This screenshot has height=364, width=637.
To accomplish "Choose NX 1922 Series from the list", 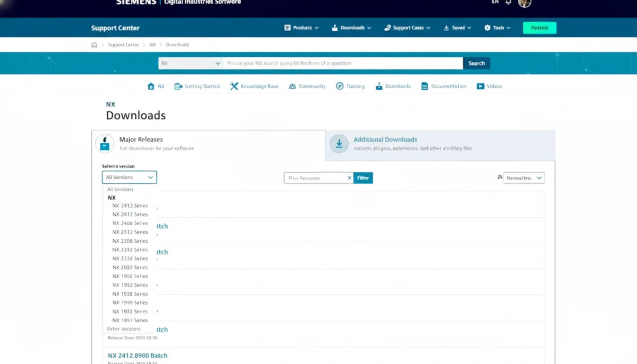I will [x=130, y=312].
